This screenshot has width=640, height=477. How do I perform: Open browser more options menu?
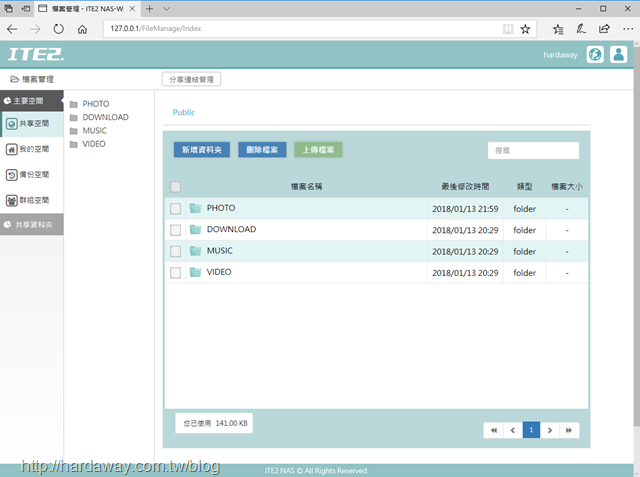(628, 29)
